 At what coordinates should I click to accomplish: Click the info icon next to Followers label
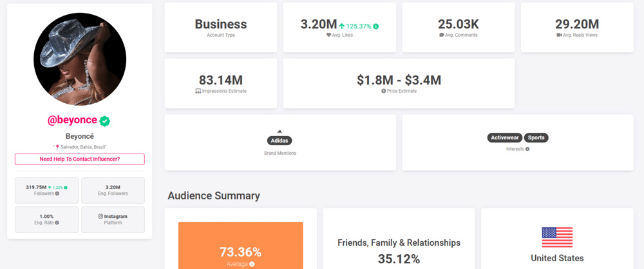coord(57,194)
